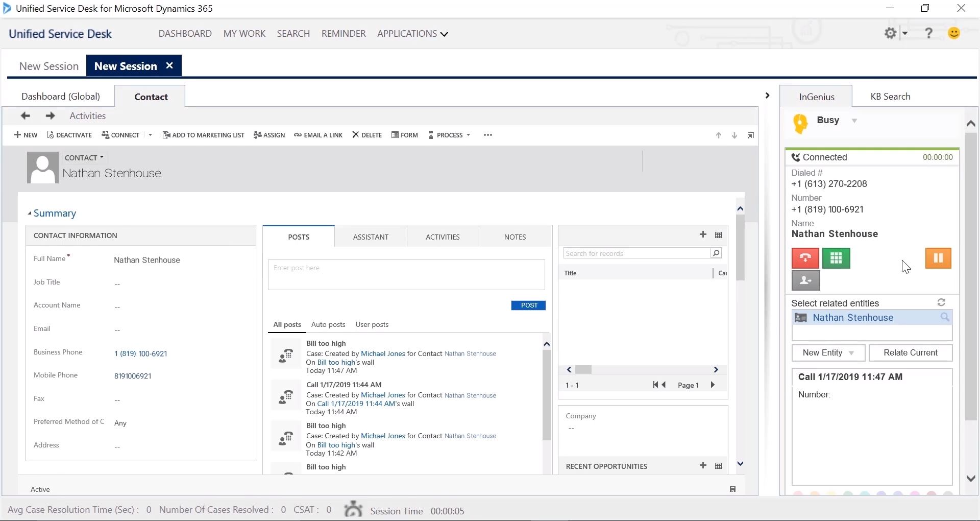The height and width of the screenshot is (521, 980).
Task: Add a record with the plus above Search for records
Action: point(703,234)
